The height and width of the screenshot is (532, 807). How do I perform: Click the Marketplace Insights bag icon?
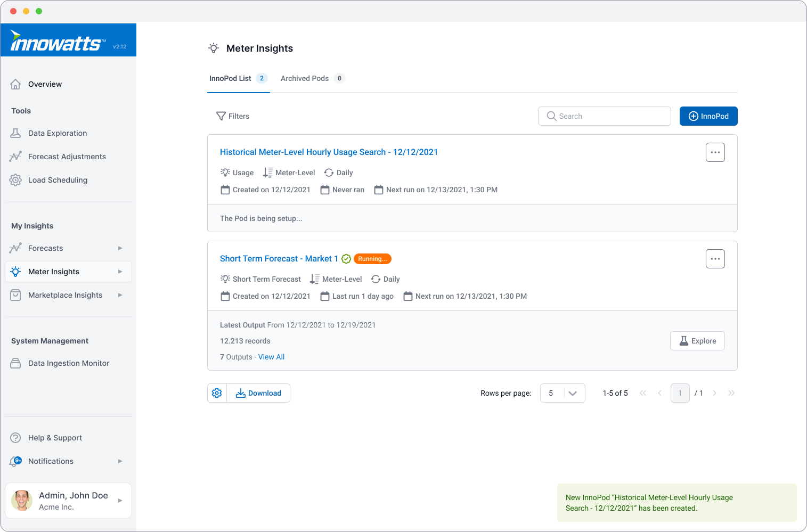[x=15, y=295]
